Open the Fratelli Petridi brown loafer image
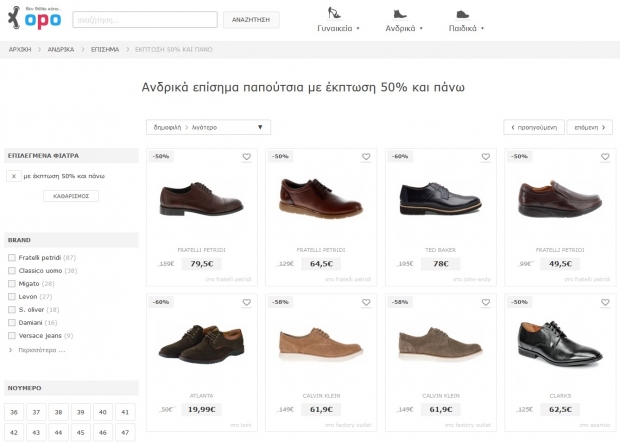Viewport: 620px width, 444px height. tap(560, 199)
